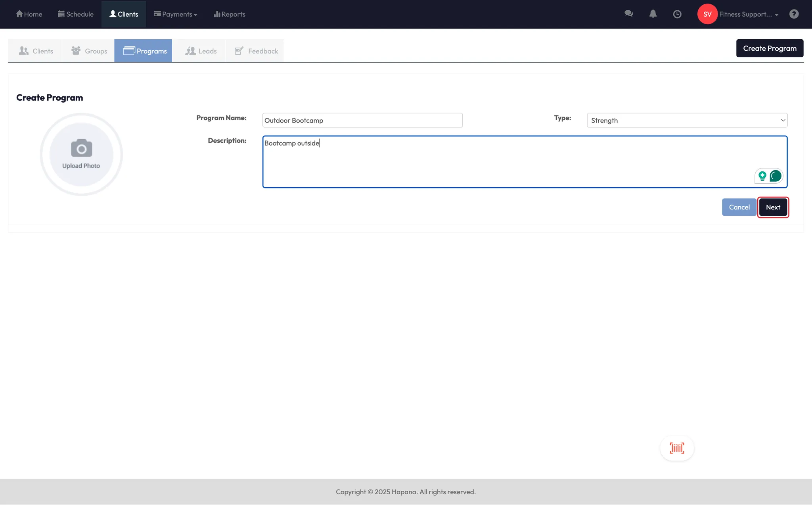The image size is (812, 505).
Task: Click the help question mark icon
Action: coord(794,14)
